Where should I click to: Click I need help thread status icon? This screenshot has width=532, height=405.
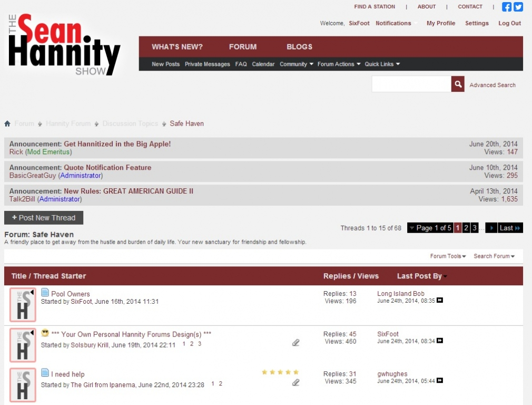point(23,385)
